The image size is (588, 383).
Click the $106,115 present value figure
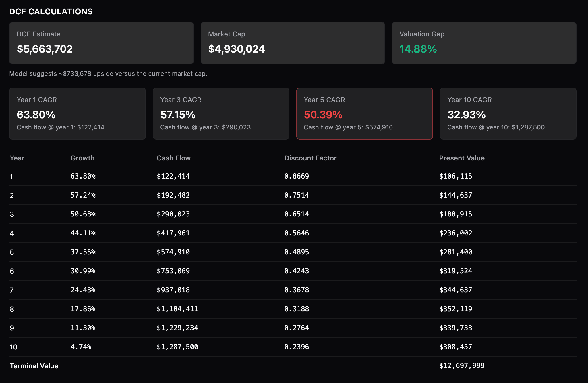[455, 176]
